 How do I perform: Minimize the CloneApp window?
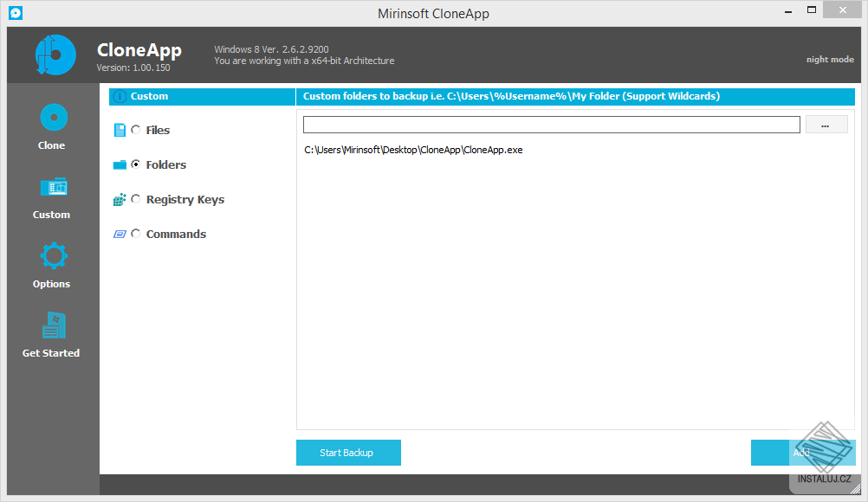[x=787, y=10]
